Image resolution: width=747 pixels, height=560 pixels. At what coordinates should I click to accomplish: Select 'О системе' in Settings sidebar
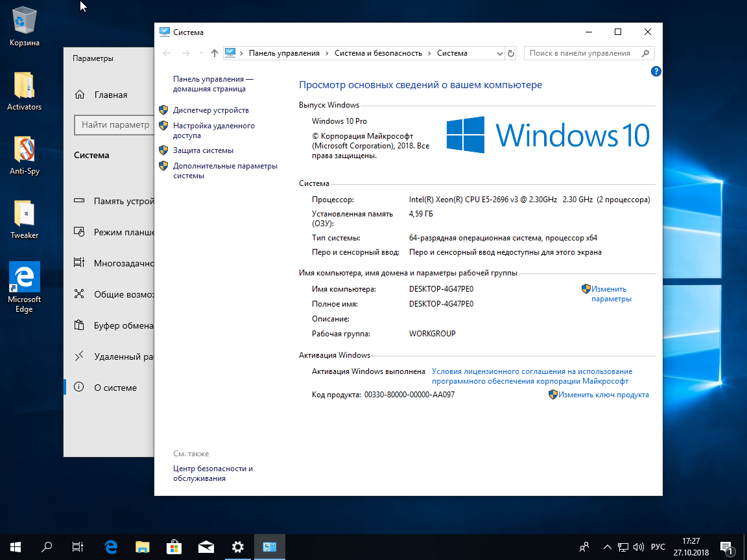click(115, 388)
